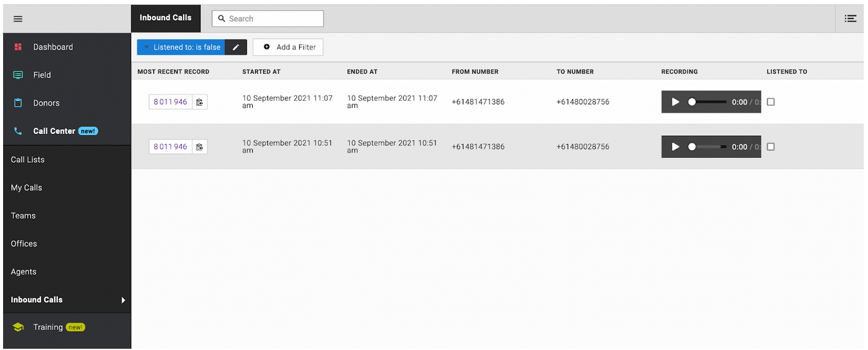Click Started At value of the 11:07 am row

click(x=287, y=102)
